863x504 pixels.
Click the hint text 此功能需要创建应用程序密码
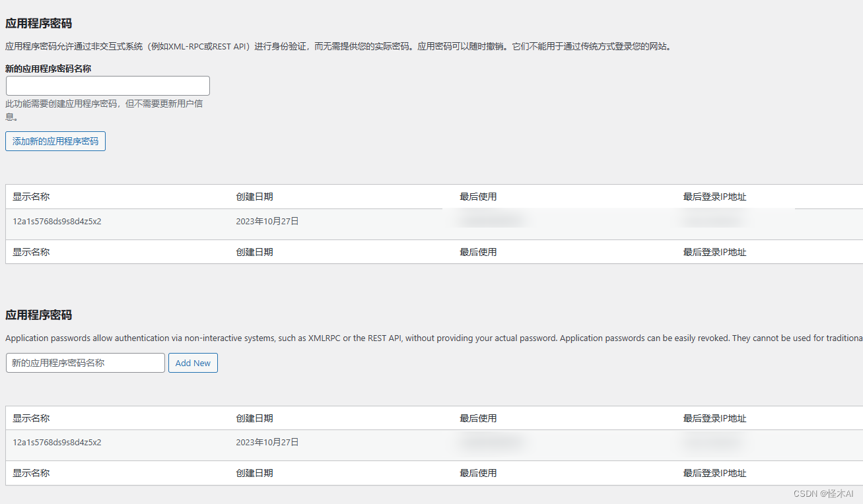[104, 110]
